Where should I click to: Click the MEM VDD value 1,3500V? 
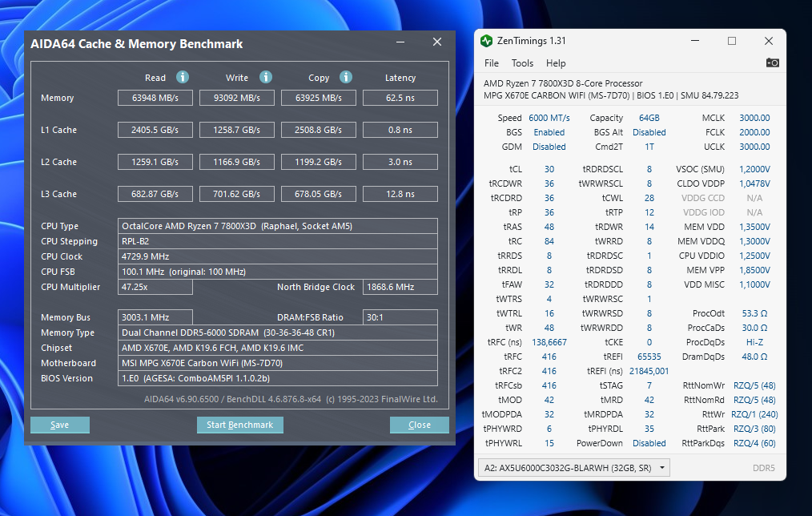(x=754, y=227)
